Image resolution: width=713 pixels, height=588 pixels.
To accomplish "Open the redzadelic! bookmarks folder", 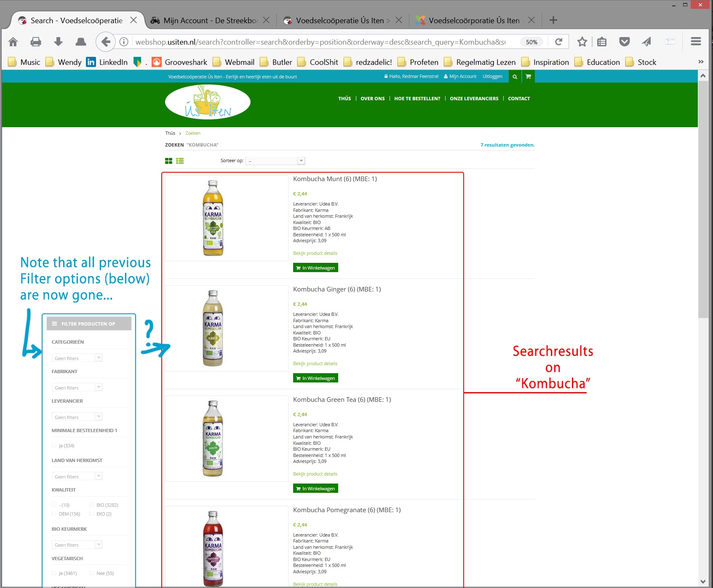I will click(368, 62).
